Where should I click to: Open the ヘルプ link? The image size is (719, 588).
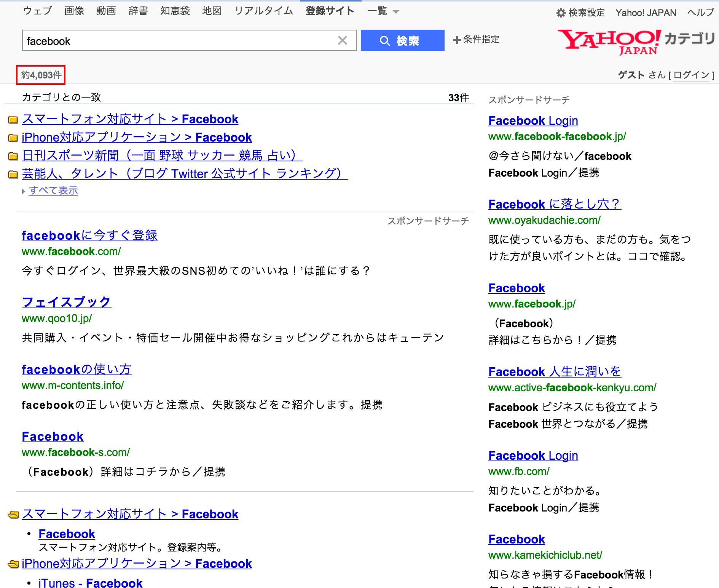(700, 13)
